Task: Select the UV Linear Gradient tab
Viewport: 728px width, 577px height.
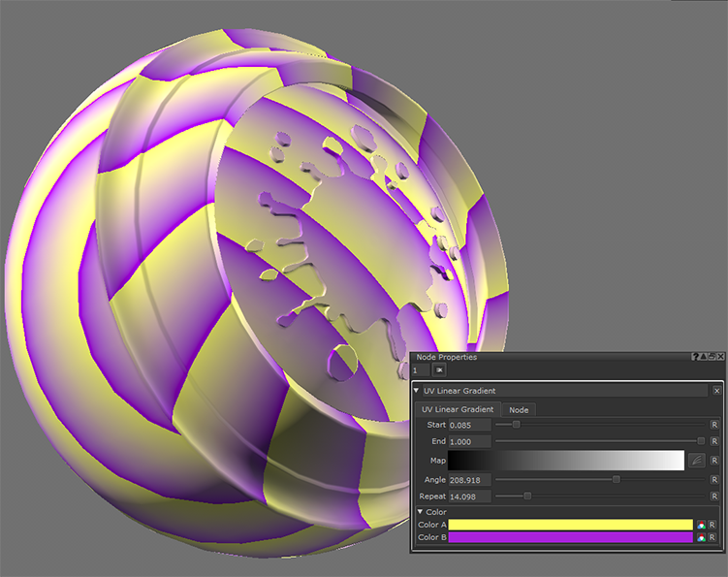Action: click(x=459, y=410)
